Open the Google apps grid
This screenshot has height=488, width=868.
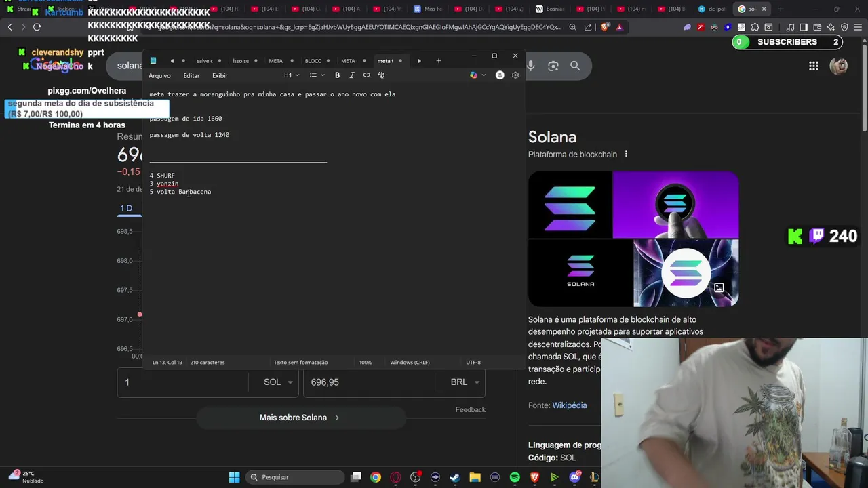(813, 66)
